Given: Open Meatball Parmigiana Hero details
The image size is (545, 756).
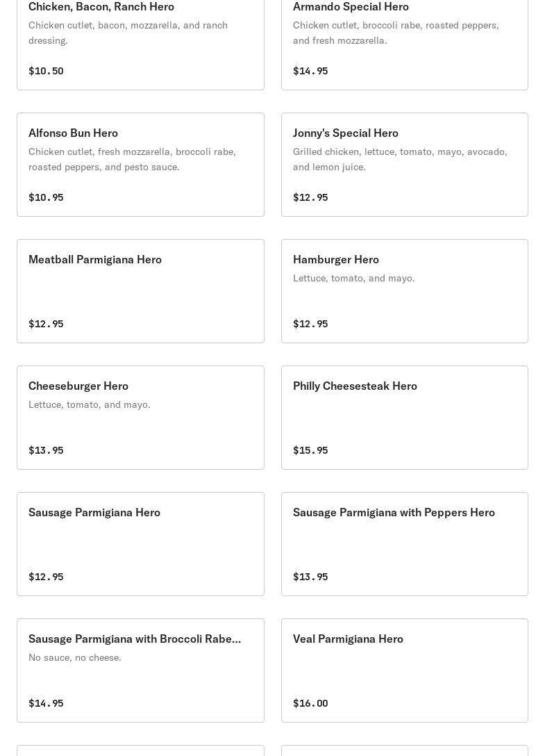Looking at the screenshot, I should pos(95,259).
